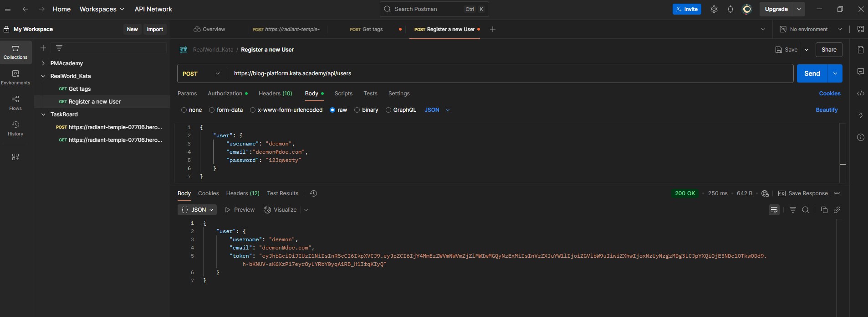Switch to the Authorization tab
This screenshot has width=868, height=317.
228,94
